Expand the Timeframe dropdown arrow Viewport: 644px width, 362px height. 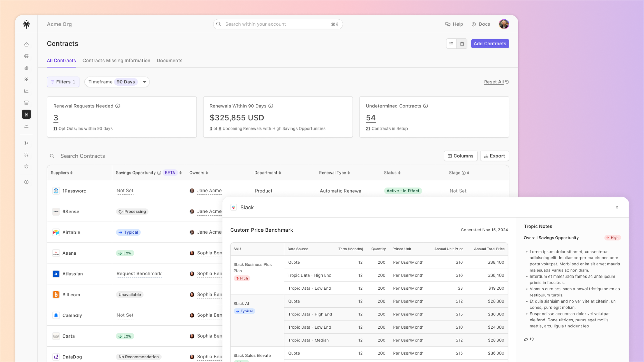click(145, 82)
